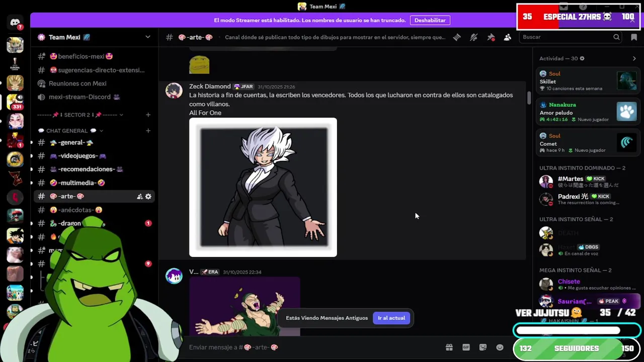Click invite people icon on -arte- channel
Image resolution: width=644 pixels, height=362 pixels.
click(140, 197)
